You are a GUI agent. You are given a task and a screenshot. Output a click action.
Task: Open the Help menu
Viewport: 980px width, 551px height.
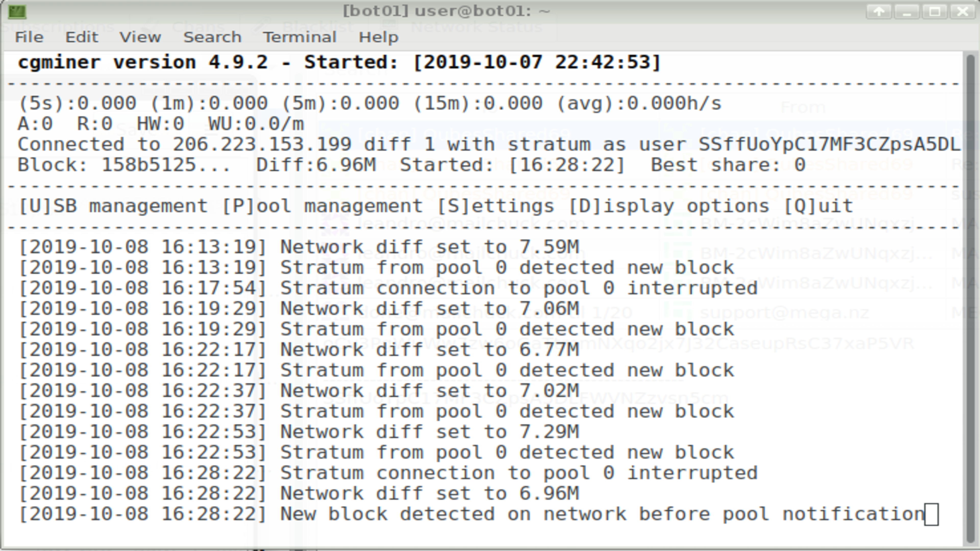click(379, 37)
